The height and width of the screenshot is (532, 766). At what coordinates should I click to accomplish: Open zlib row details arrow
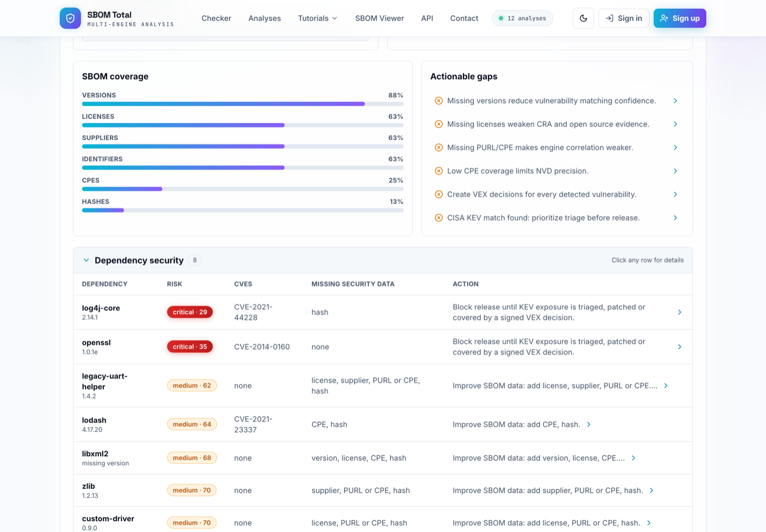(652, 490)
